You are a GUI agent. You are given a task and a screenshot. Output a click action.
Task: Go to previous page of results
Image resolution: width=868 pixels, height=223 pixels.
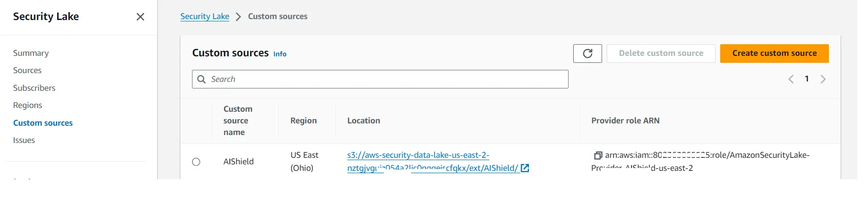click(791, 79)
